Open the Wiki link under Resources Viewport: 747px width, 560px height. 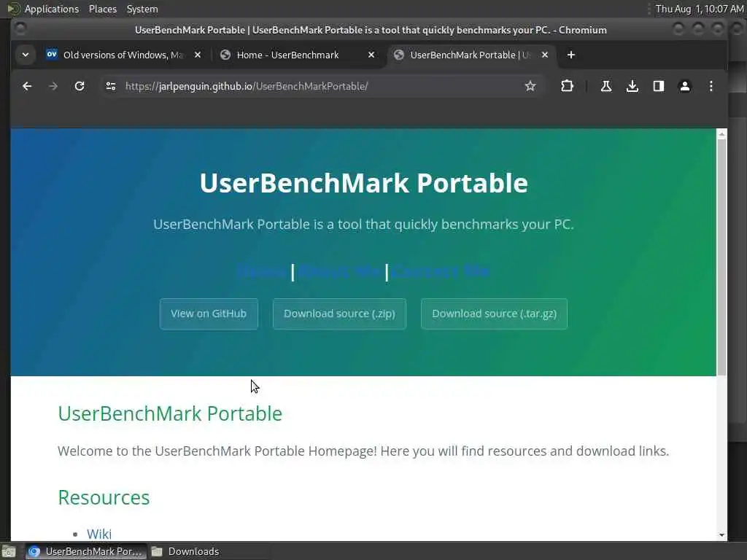point(99,534)
